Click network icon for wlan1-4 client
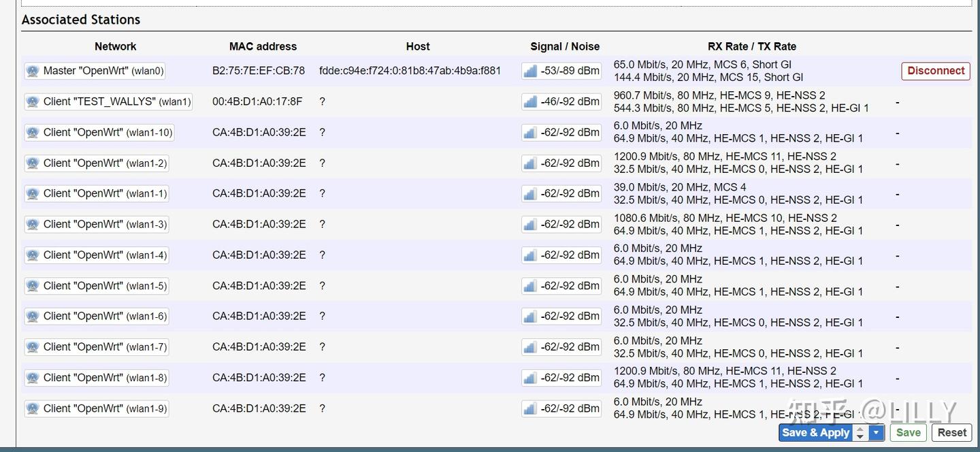The image size is (980, 452). (32, 255)
